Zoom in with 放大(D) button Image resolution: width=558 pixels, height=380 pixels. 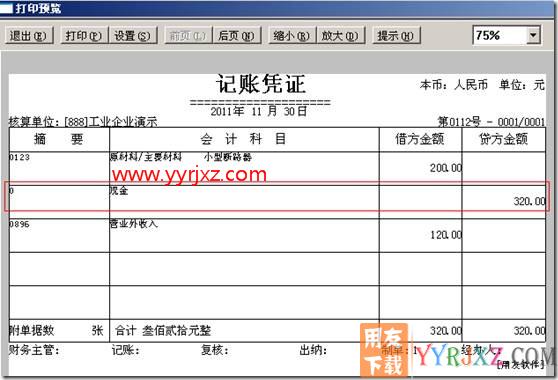(341, 35)
